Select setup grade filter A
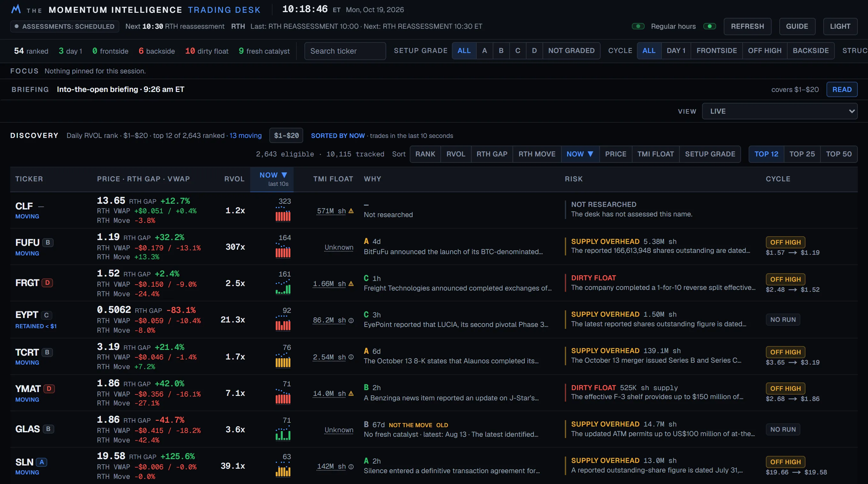 click(x=484, y=50)
